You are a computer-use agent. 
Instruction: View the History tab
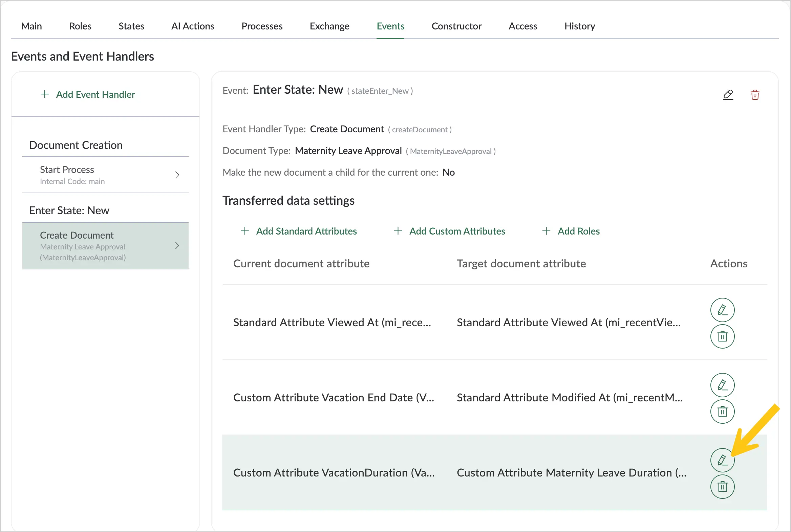(x=580, y=26)
